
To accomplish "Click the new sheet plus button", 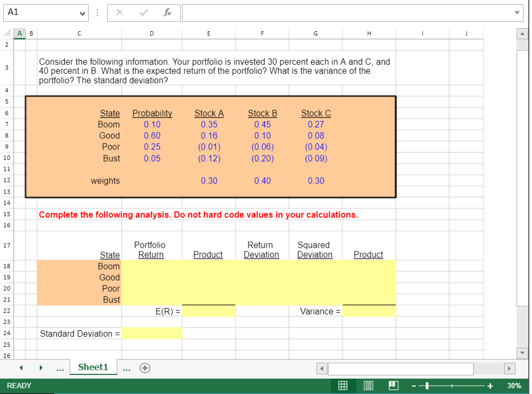I will click(x=144, y=367).
